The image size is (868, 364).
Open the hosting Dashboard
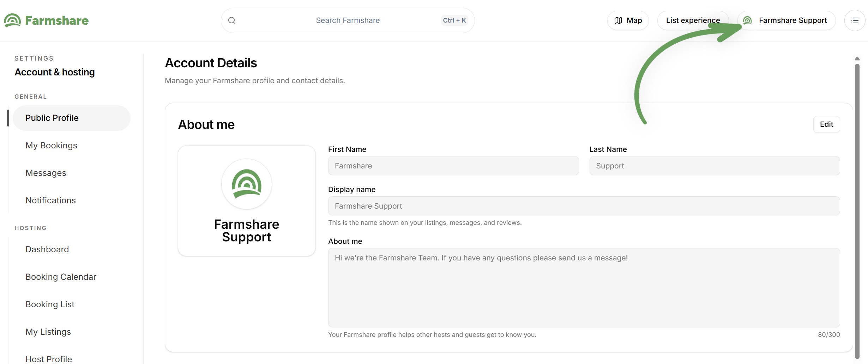47,249
